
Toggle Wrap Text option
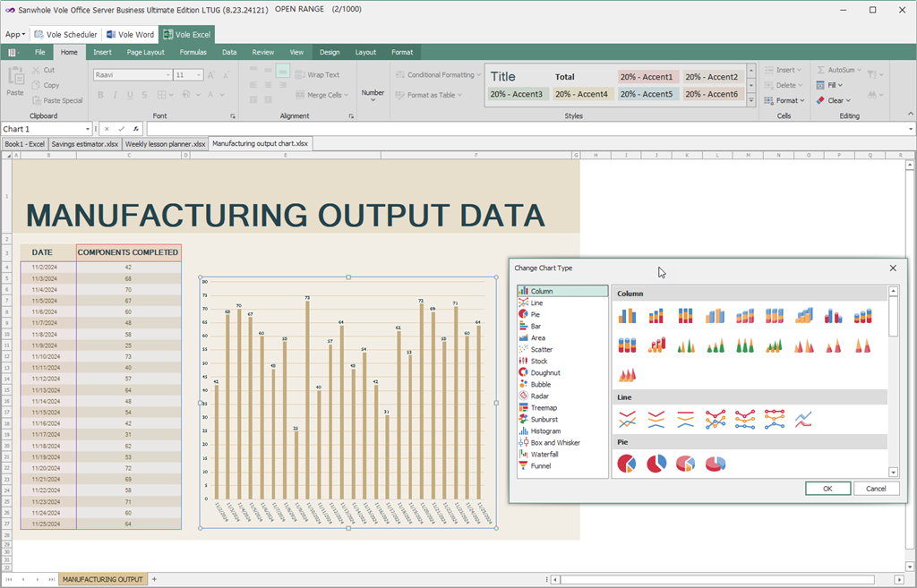tap(318, 75)
